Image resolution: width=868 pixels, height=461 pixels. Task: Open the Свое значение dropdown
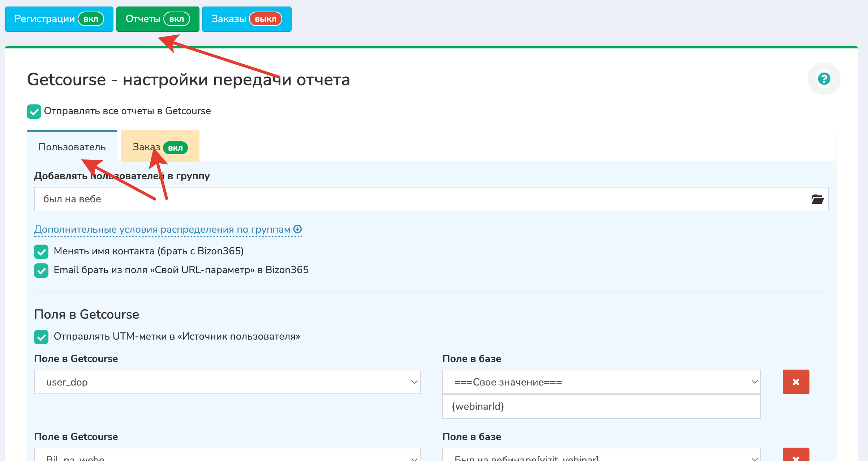pos(601,382)
